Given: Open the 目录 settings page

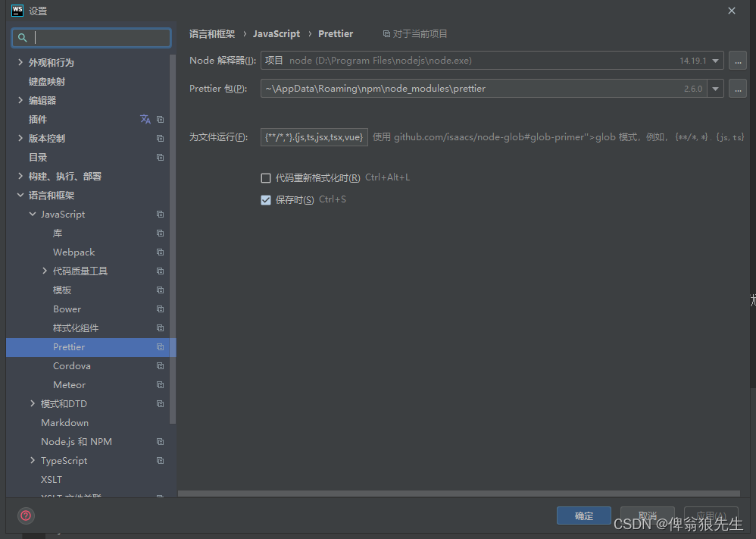Looking at the screenshot, I should pyautogui.click(x=38, y=158).
